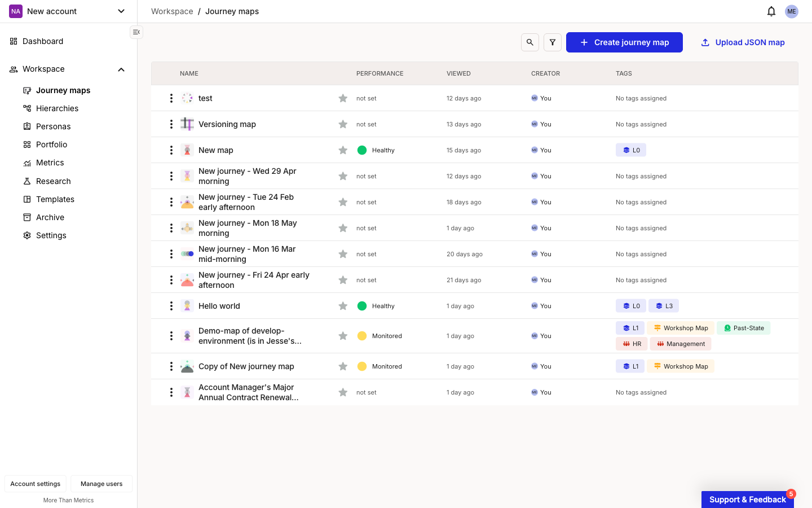Open Portfolio in sidebar
Viewport: 812px width, 508px height.
pos(51,144)
